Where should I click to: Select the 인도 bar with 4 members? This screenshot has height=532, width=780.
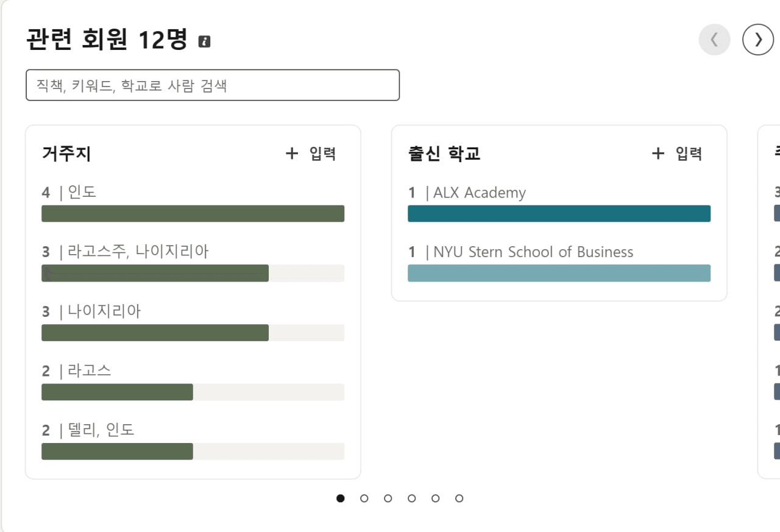[193, 213]
